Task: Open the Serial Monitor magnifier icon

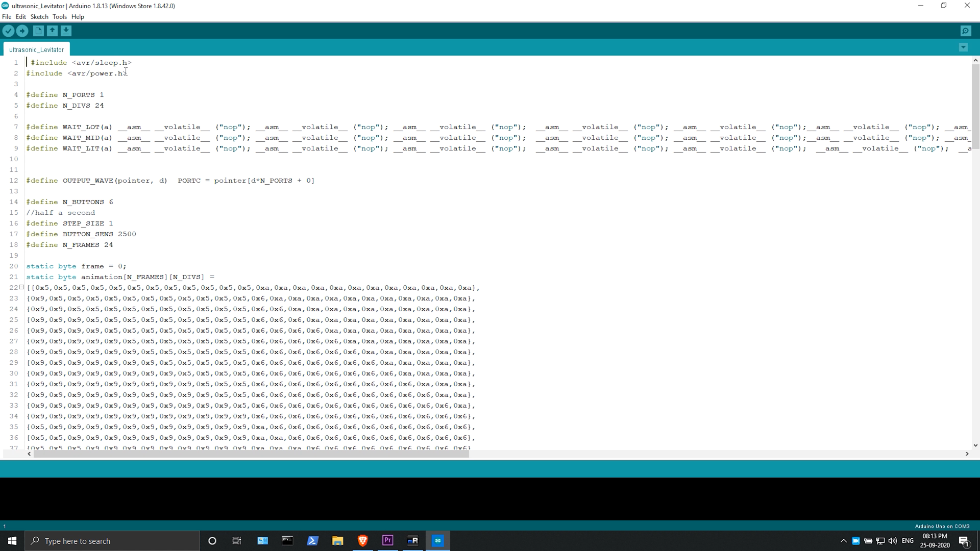Action: pos(965,31)
